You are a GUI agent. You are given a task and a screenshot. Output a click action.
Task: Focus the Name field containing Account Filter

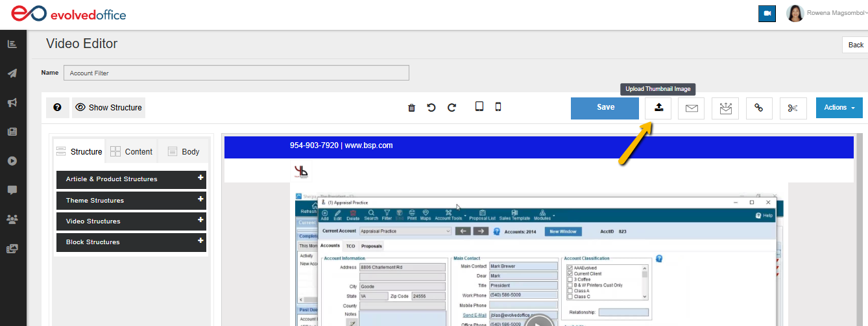pyautogui.click(x=236, y=73)
